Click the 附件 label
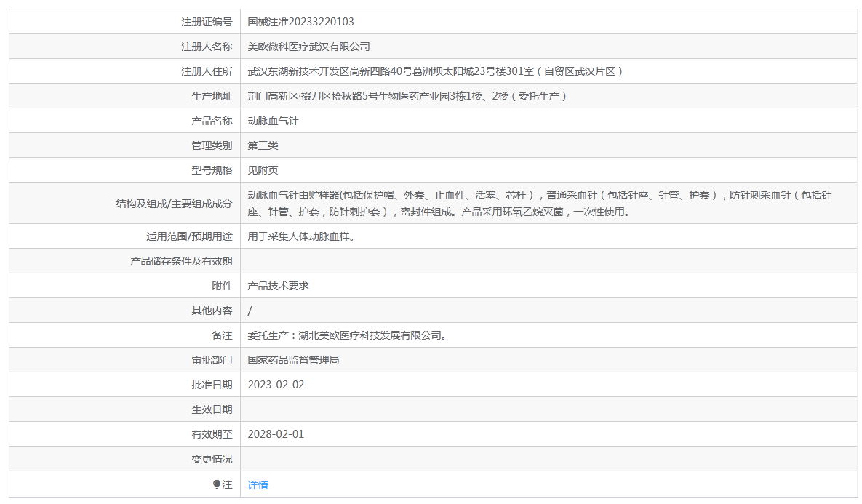This screenshot has height=504, width=862. click(x=222, y=287)
